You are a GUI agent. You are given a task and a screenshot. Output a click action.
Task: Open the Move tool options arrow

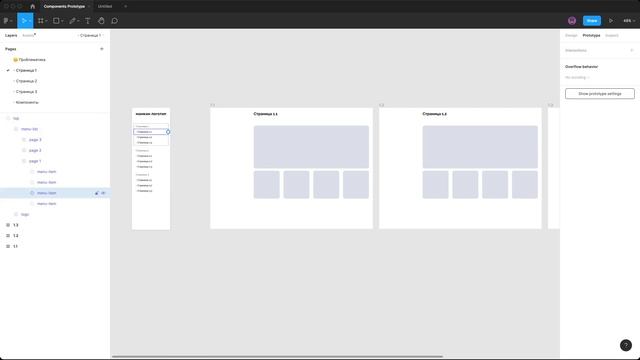click(30, 21)
